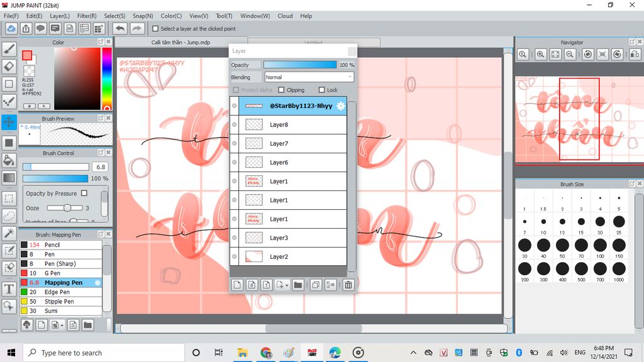Select the rectangular Select tool
The image size is (644, 362).
click(9, 199)
